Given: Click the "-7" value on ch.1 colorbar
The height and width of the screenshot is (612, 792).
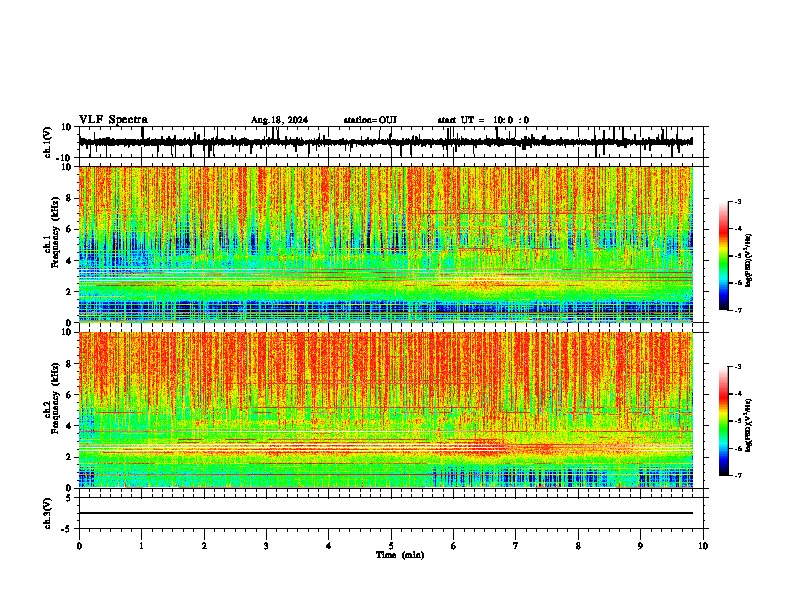Looking at the screenshot, I should [x=737, y=310].
